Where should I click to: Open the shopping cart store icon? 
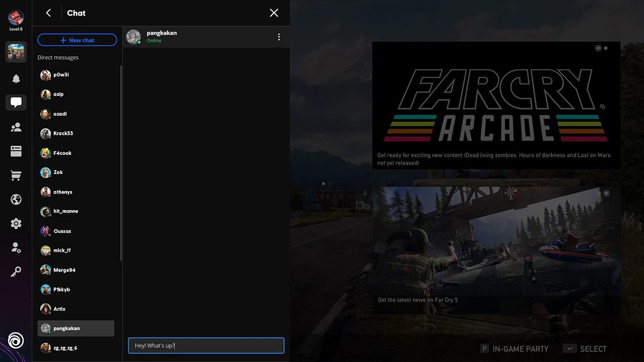pyautogui.click(x=16, y=175)
